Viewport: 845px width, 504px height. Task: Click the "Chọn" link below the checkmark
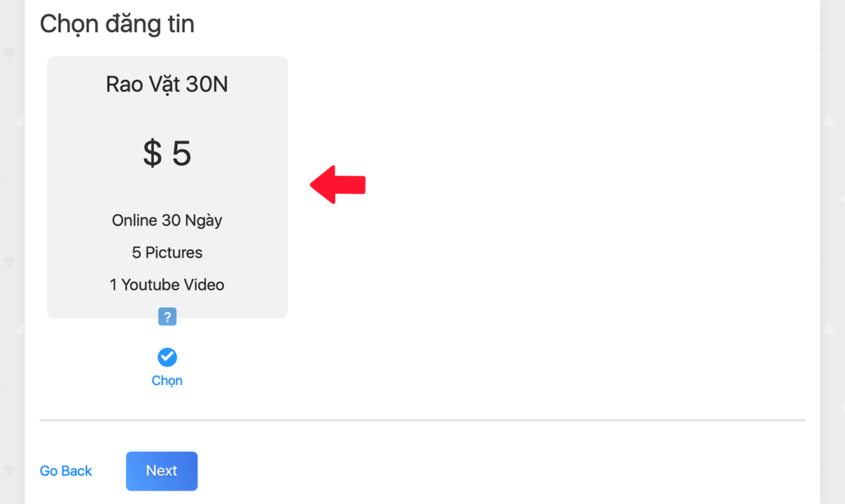click(x=167, y=381)
